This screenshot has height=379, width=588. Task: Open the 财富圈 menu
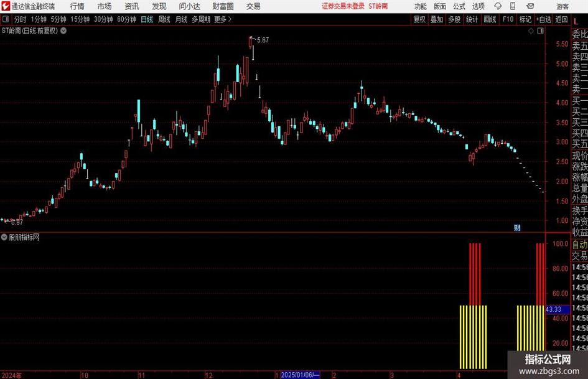[223, 6]
